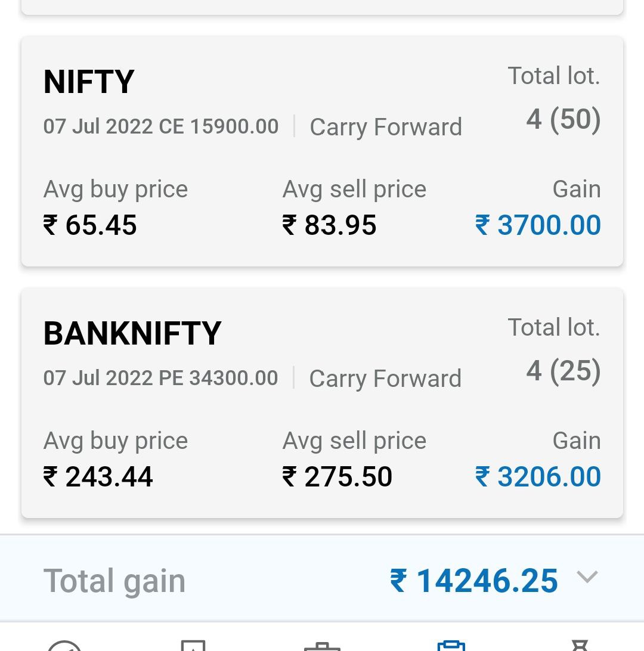Tap NIFTY average buy price ₹ 65.45
Image resolution: width=644 pixels, height=651 pixels.
pos(90,225)
